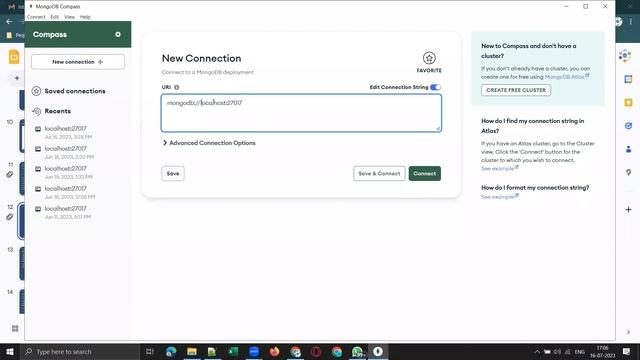
Task: Open Windows Start menu
Action: point(10,351)
